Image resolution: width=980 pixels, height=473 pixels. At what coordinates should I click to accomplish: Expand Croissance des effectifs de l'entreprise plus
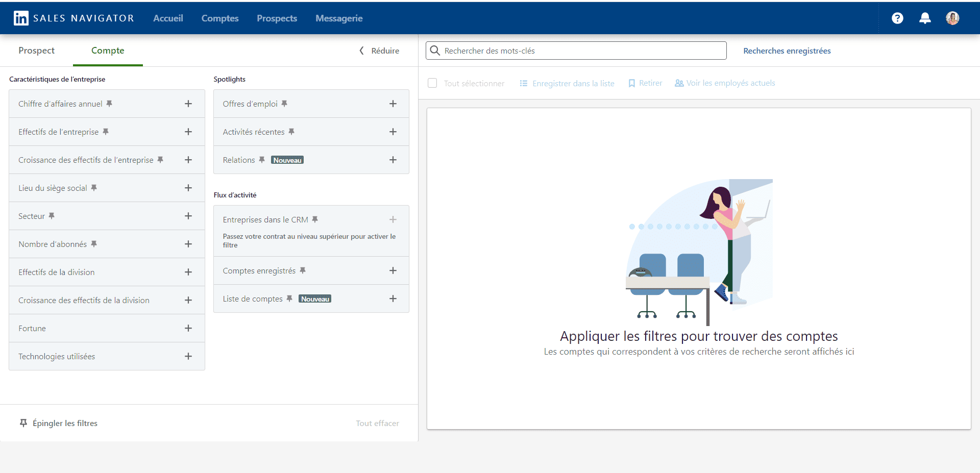(188, 160)
